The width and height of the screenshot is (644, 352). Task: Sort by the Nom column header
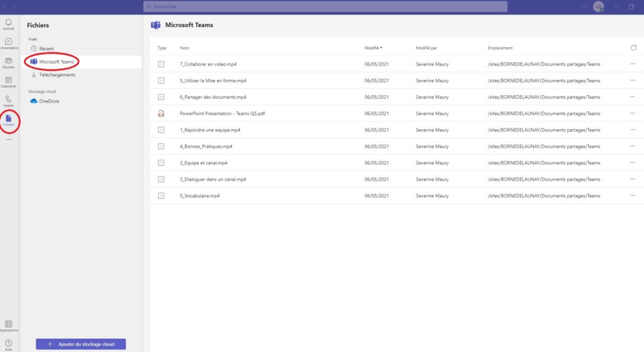(x=184, y=48)
